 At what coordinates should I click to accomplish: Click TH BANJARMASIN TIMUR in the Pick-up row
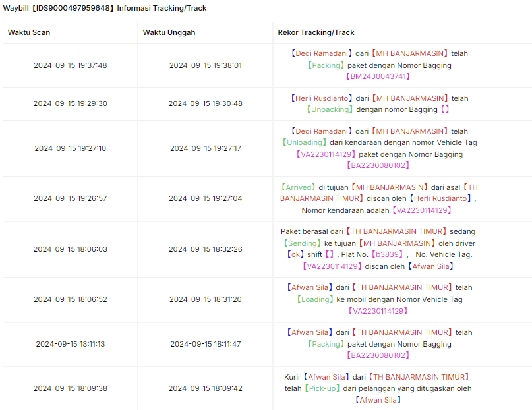tap(419, 377)
